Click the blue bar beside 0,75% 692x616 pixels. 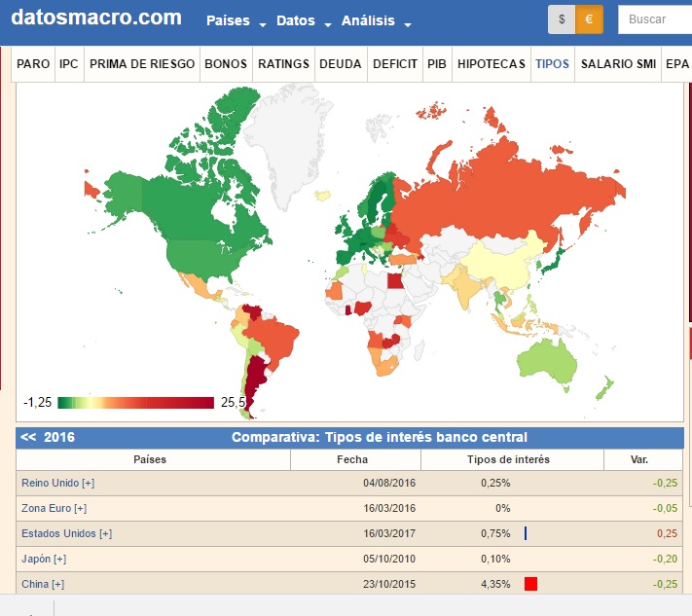coord(526,533)
